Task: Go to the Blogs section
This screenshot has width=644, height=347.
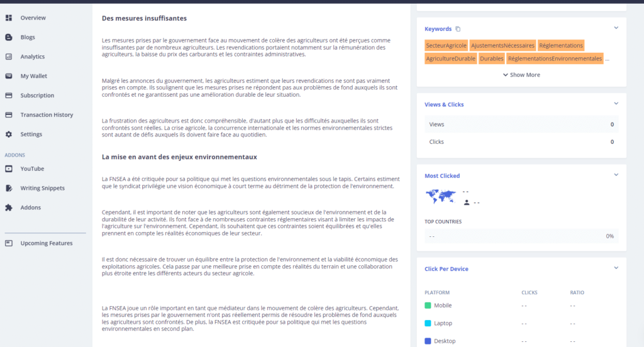Action: [x=28, y=37]
